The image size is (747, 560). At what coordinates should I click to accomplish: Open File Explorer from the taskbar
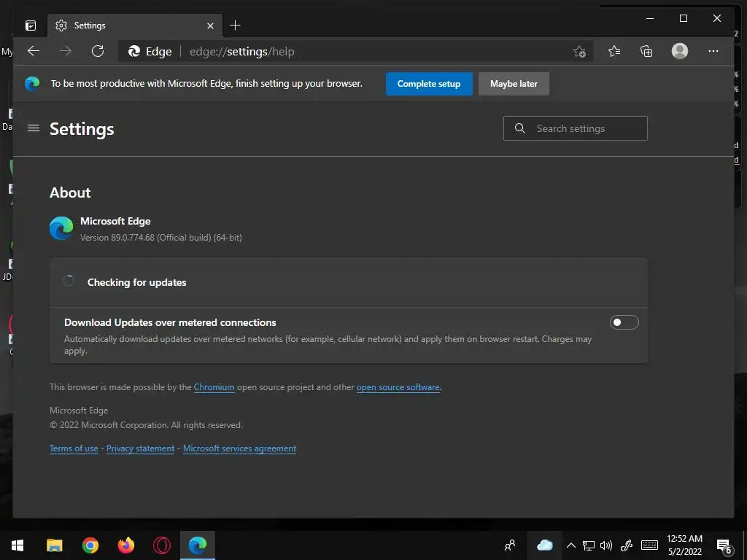click(54, 545)
